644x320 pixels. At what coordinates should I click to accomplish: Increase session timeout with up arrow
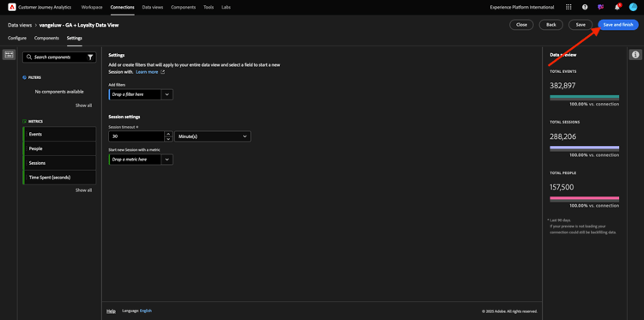click(168, 134)
